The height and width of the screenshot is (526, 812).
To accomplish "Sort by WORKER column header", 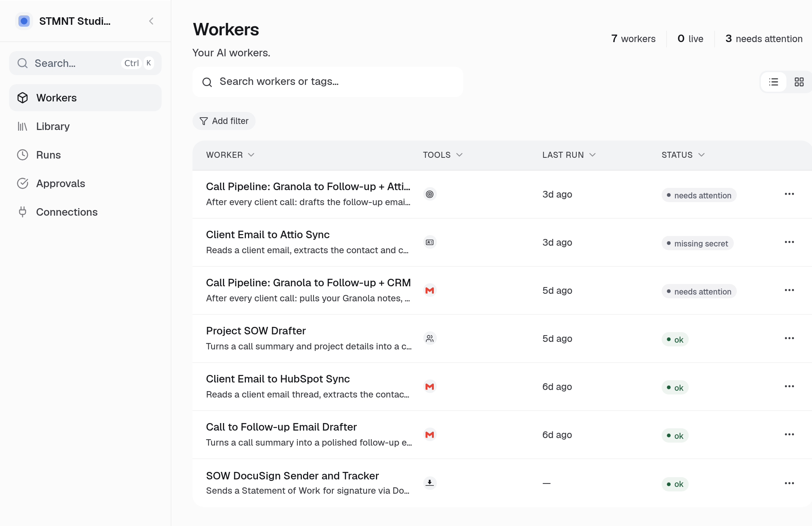I will pyautogui.click(x=230, y=155).
